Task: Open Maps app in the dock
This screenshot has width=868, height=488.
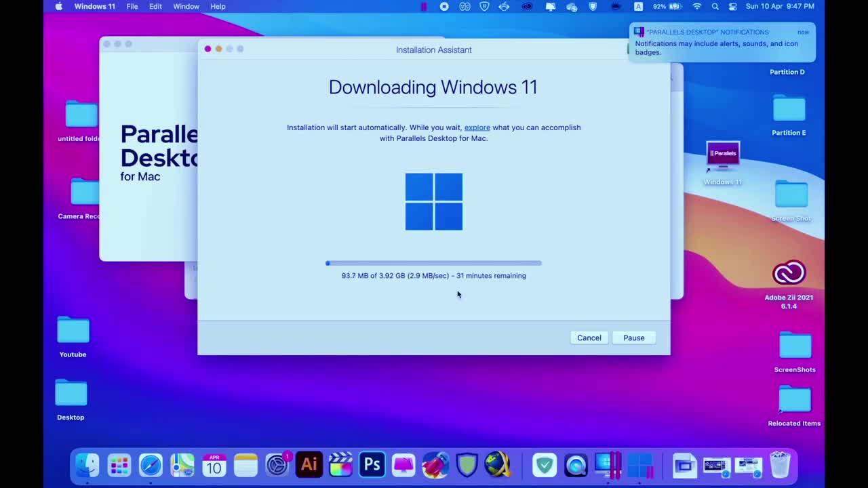Action: pos(182,465)
